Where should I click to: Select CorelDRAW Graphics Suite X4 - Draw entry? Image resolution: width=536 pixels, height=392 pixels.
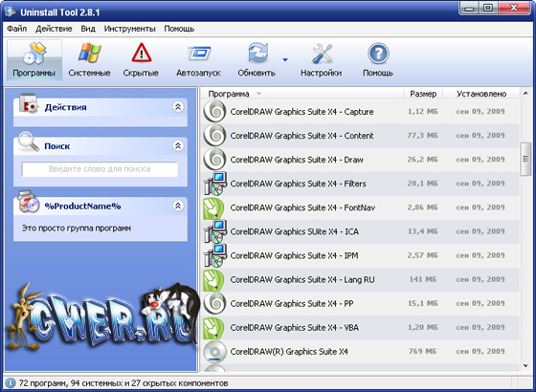360,160
